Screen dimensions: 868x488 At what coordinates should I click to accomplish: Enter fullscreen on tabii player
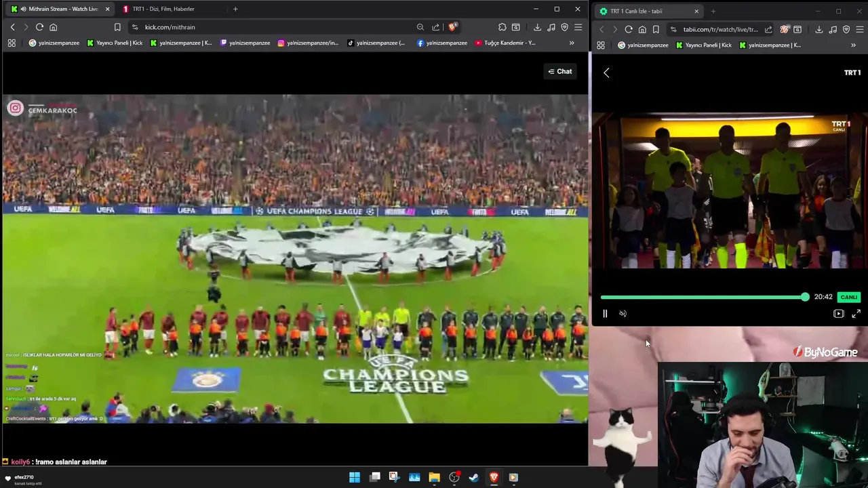pos(856,314)
